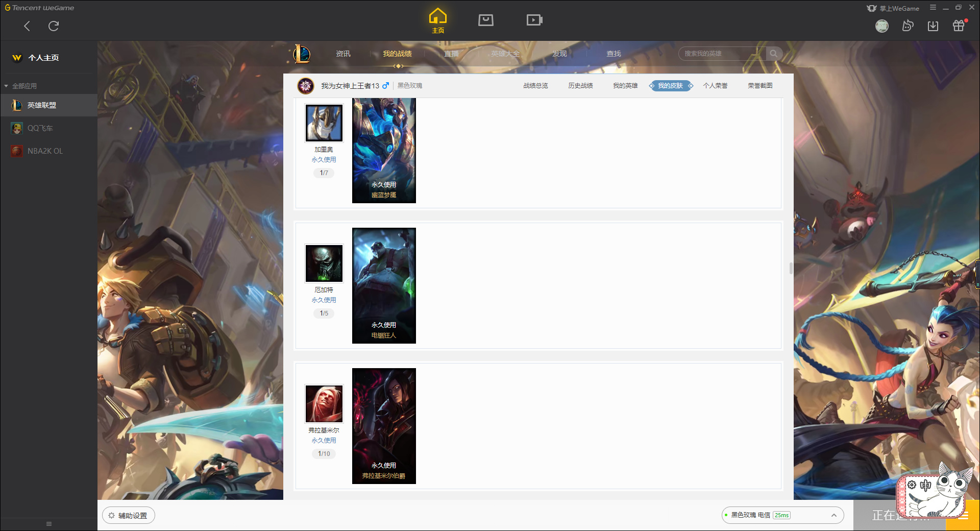The height and width of the screenshot is (531, 980).
Task: Open the download manager icon
Action: click(933, 26)
